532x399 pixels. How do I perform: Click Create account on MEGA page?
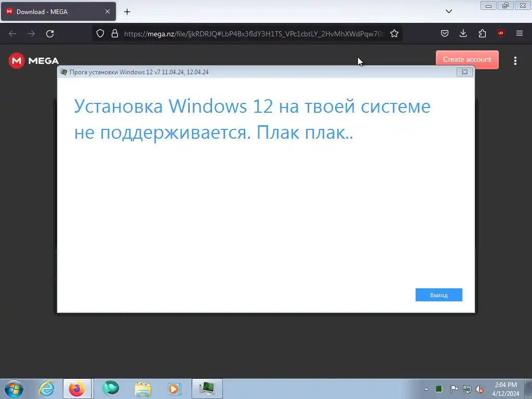point(467,59)
